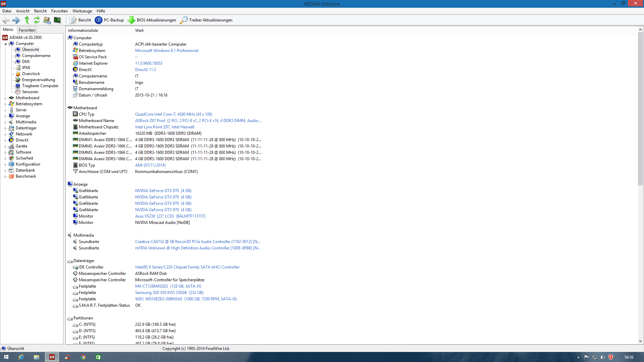Click the Informationsliste column header
The image size is (644, 362).
tap(99, 31)
